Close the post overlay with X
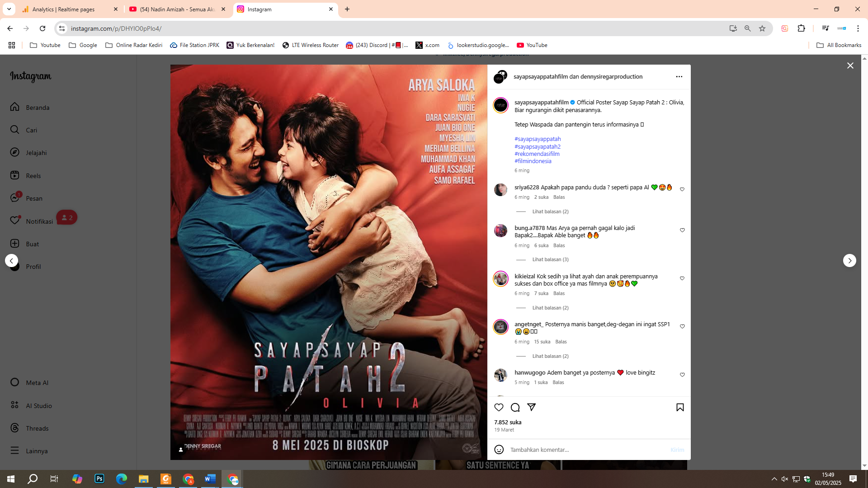This screenshot has height=488, width=868. [x=850, y=66]
